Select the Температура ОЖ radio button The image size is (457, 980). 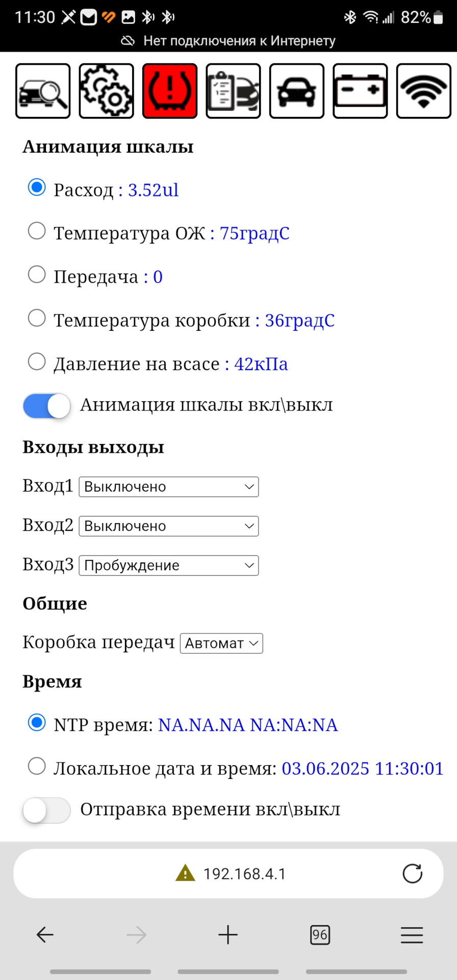tap(36, 231)
